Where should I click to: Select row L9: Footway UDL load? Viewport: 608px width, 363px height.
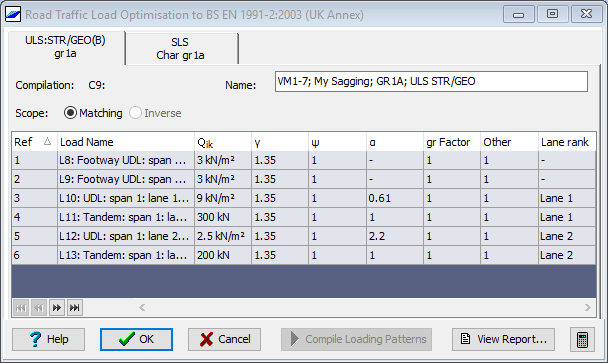pos(304,179)
